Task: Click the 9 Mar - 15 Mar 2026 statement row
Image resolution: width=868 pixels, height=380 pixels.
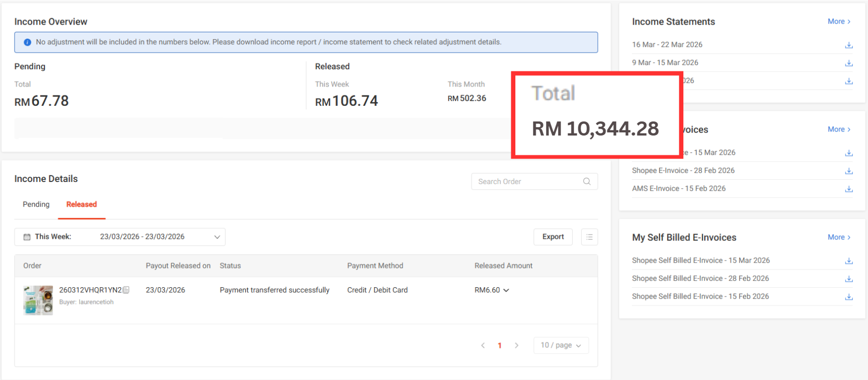Action: [x=742, y=63]
